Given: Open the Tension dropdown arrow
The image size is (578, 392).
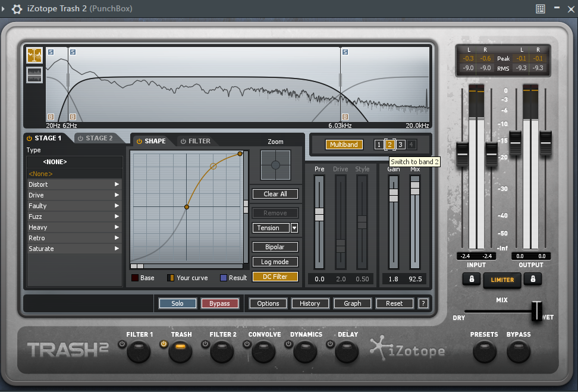Looking at the screenshot, I should (294, 228).
